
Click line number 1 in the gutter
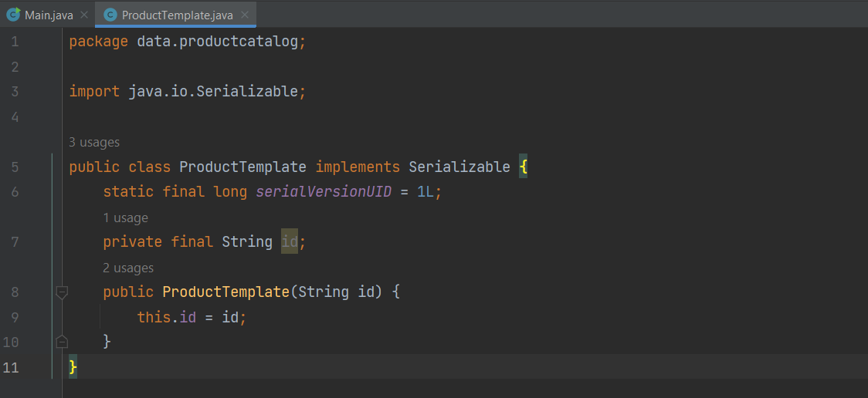(x=15, y=42)
